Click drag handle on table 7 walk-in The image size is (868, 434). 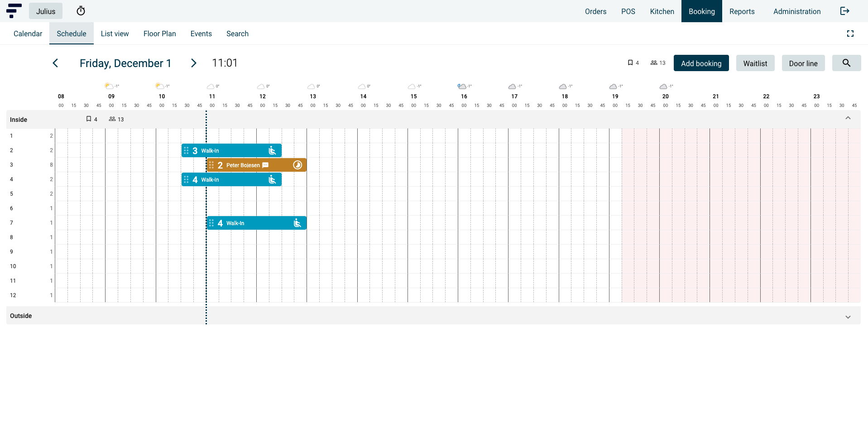[211, 223]
